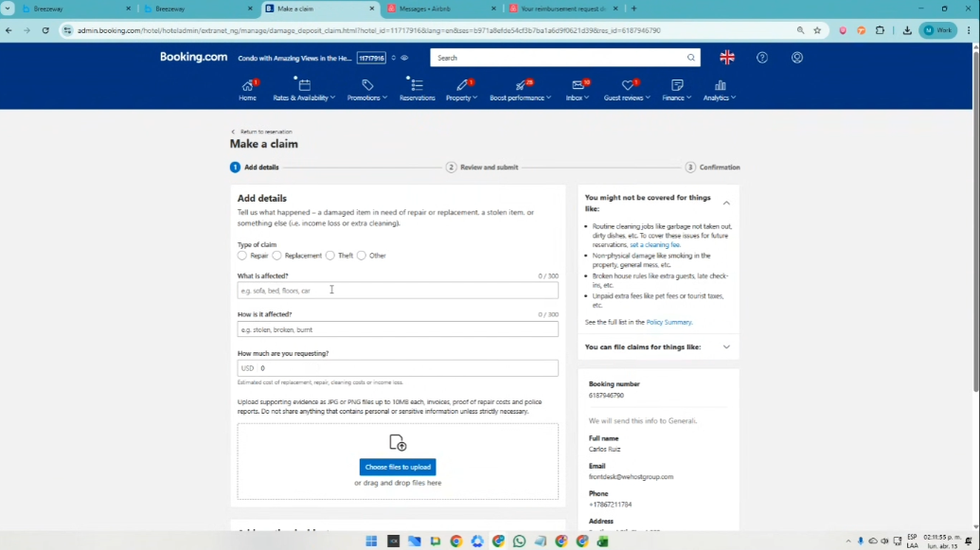980x550 pixels.
Task: Click the eye icon beside property ID
Action: tap(404, 58)
